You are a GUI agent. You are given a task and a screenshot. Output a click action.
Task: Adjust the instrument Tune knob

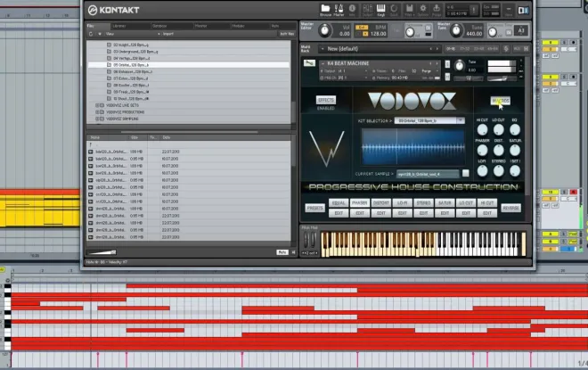(460, 66)
